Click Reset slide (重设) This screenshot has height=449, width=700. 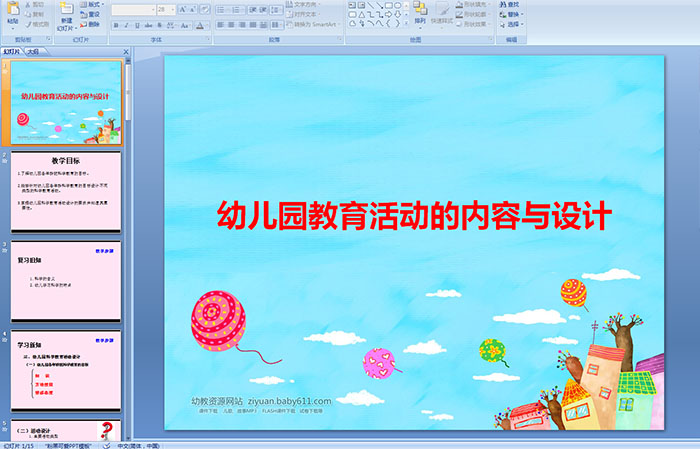tap(90, 14)
